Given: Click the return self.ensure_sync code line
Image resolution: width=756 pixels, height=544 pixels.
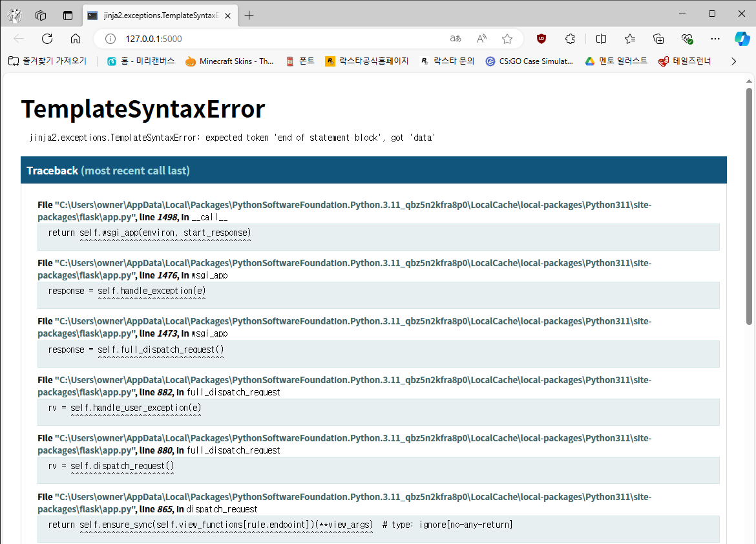Looking at the screenshot, I should [x=280, y=524].
